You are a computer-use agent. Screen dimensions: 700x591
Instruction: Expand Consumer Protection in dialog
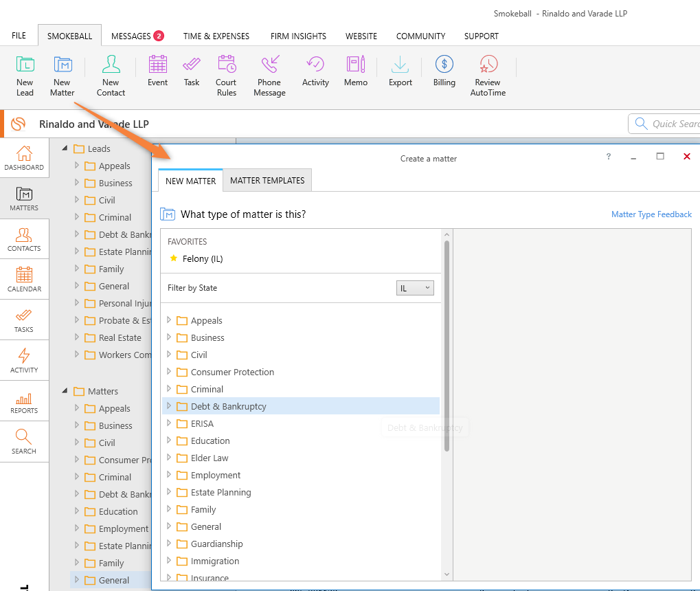169,372
